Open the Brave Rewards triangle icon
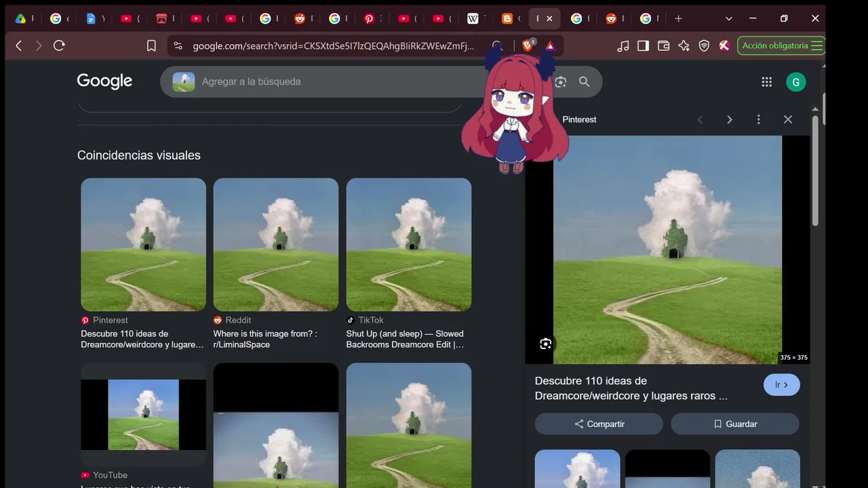 point(550,45)
